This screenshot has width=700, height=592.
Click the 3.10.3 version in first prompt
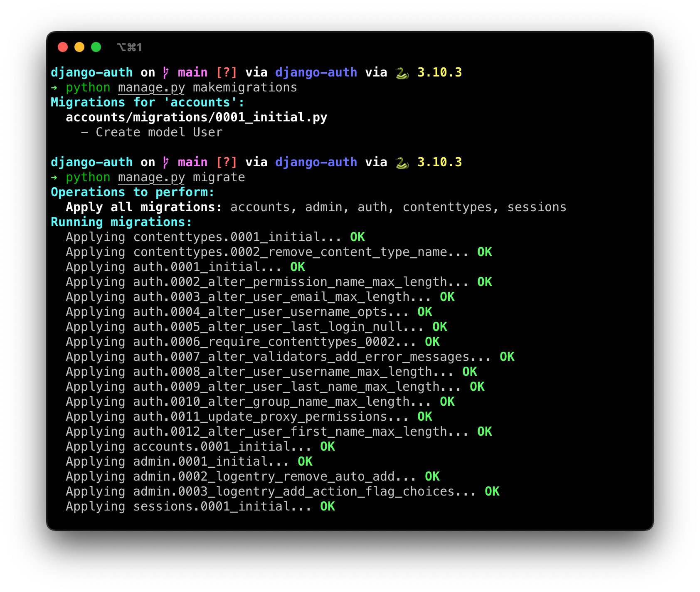point(440,72)
